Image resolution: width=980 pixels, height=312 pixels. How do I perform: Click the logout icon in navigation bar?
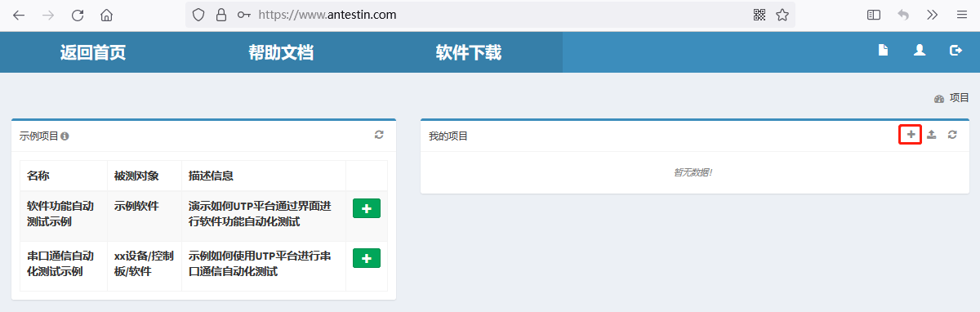955,50
